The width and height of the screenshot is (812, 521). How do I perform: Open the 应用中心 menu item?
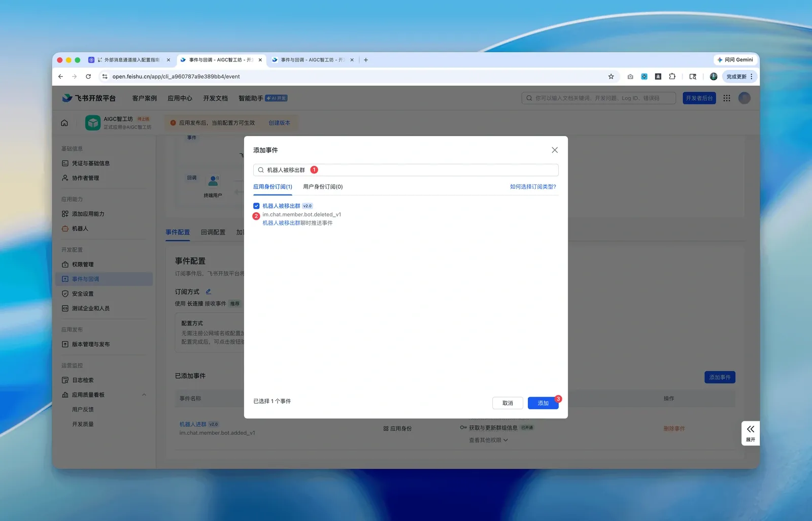(x=180, y=99)
